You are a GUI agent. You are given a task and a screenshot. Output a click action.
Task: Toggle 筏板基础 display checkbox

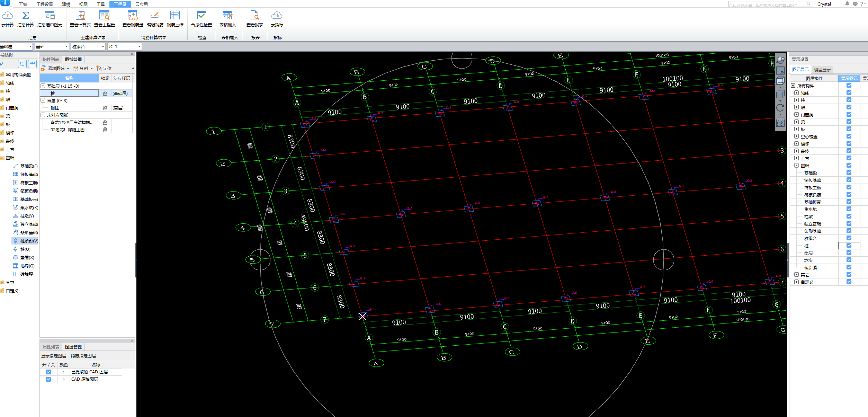tap(849, 180)
